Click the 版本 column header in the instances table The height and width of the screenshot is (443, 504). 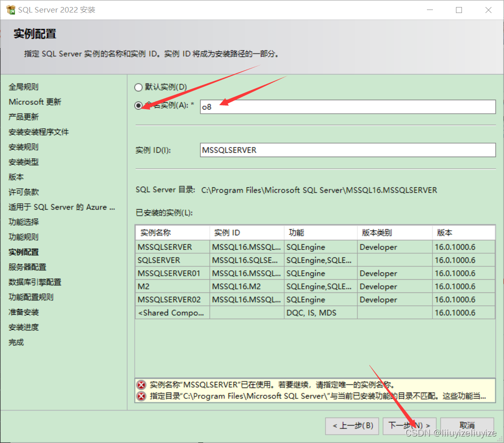464,233
